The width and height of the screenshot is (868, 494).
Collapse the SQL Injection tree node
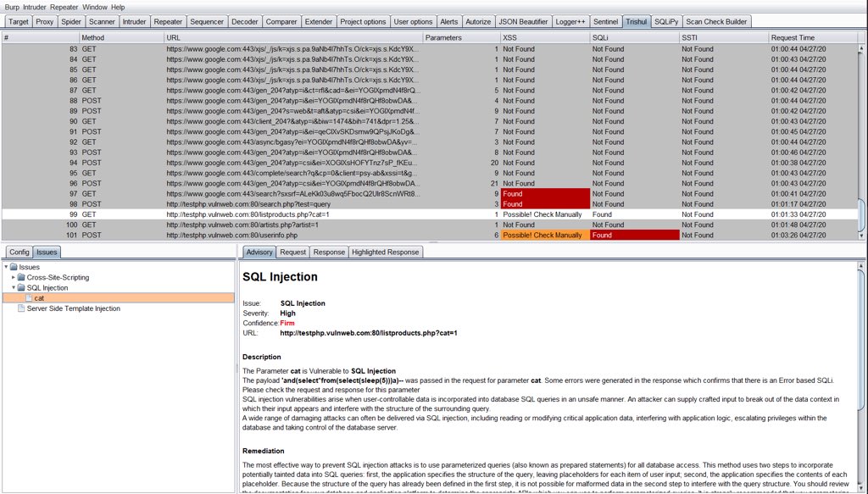[x=14, y=287]
